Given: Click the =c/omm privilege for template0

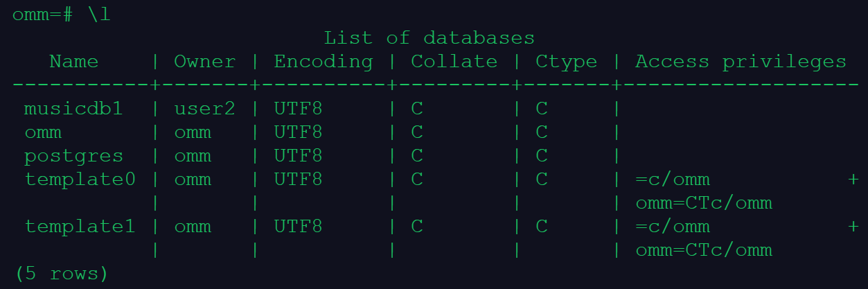Looking at the screenshot, I should pos(672,179).
